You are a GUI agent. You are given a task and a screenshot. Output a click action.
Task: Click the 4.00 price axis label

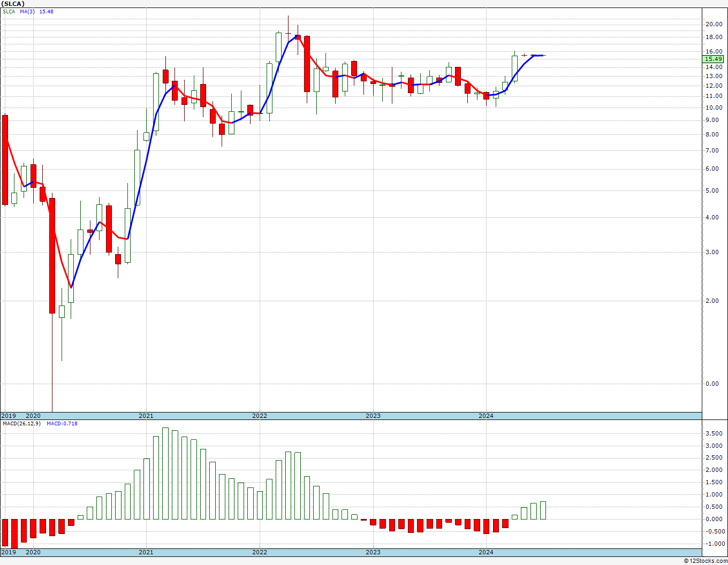pyautogui.click(x=712, y=218)
